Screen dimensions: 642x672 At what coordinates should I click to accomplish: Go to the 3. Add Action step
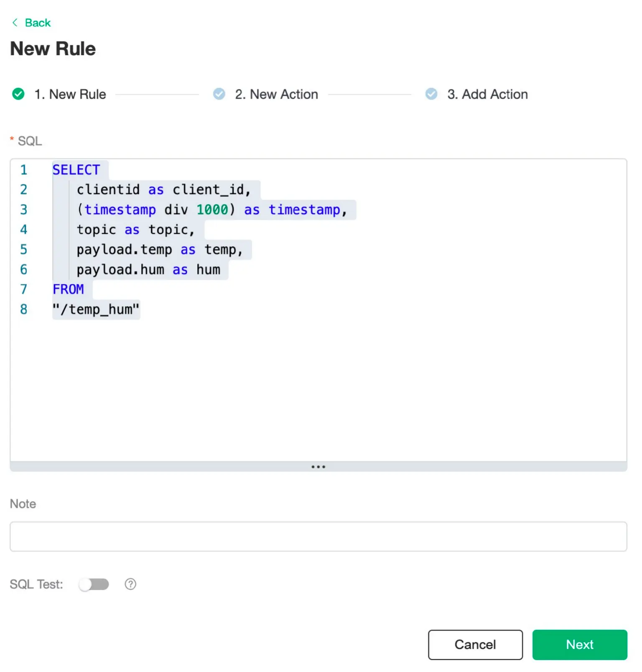487,95
